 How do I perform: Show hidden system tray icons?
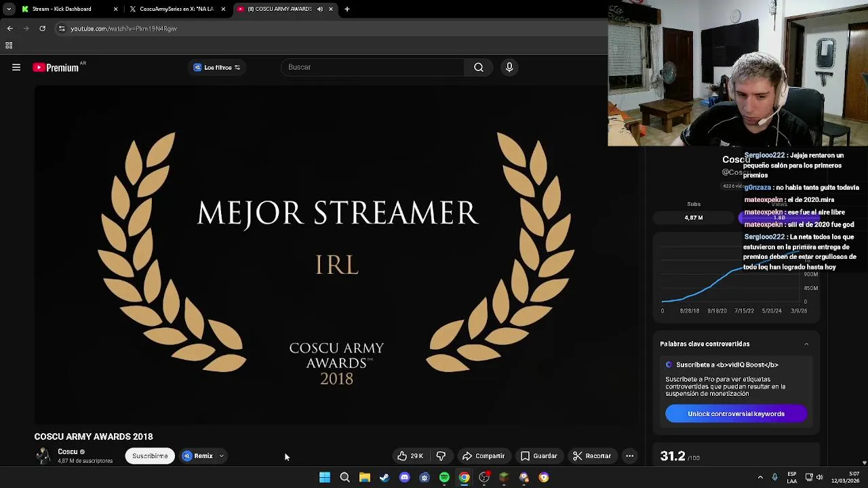(x=760, y=478)
